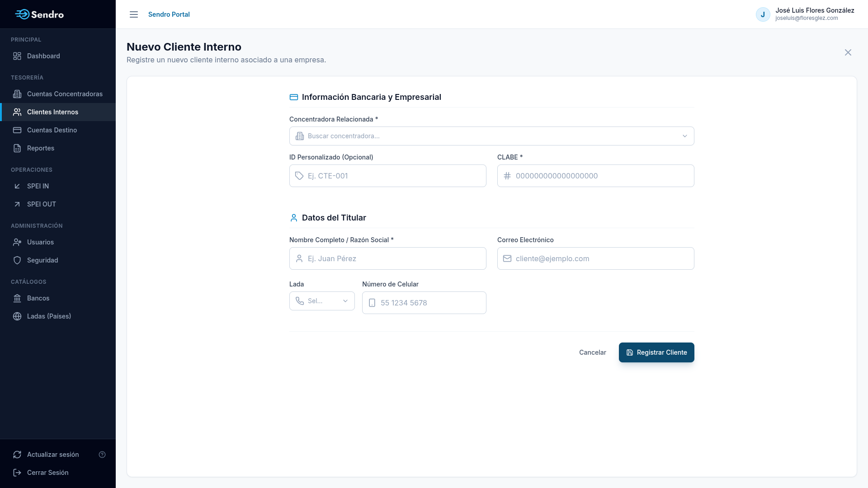Viewport: 868px width, 488px height.
Task: Click the Sendro Portal link
Action: click(x=169, y=14)
